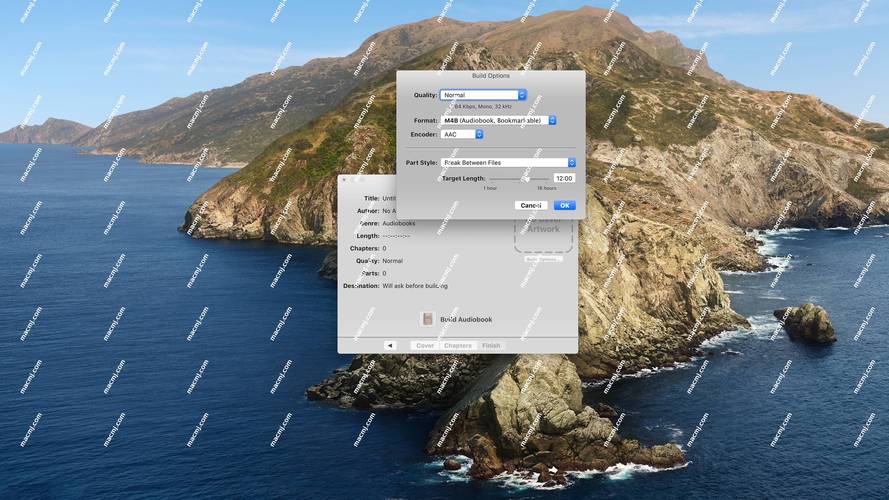889x500 pixels.
Task: Click the Build Options button under artwork
Action: click(543, 259)
